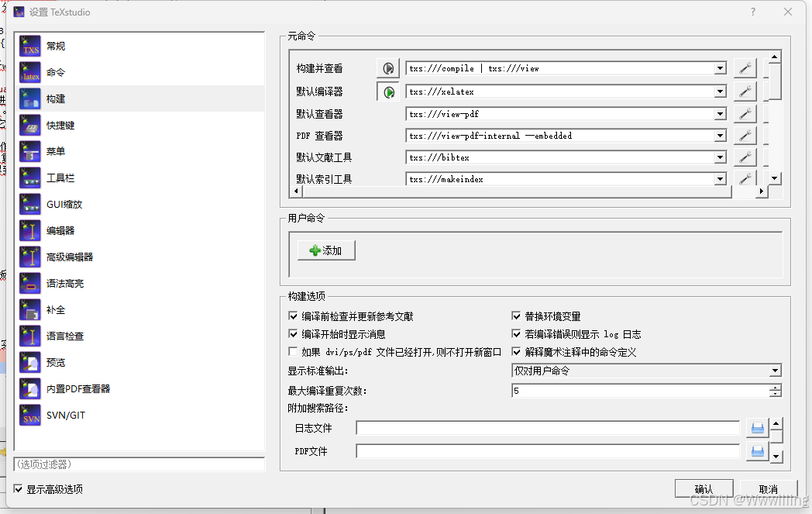This screenshot has height=514, width=812.
Task: Enable 如果 dvi/ps/pdf 文件已经打开 checkbox
Action: tap(293, 352)
